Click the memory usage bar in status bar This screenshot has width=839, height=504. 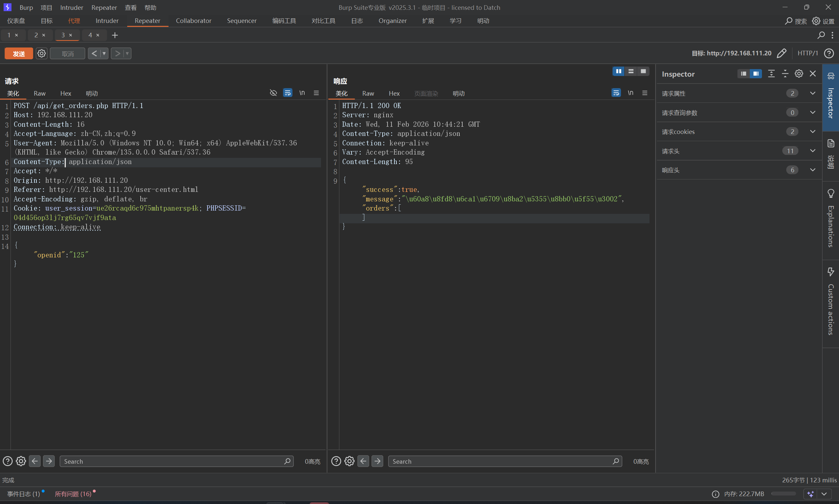coord(783,494)
